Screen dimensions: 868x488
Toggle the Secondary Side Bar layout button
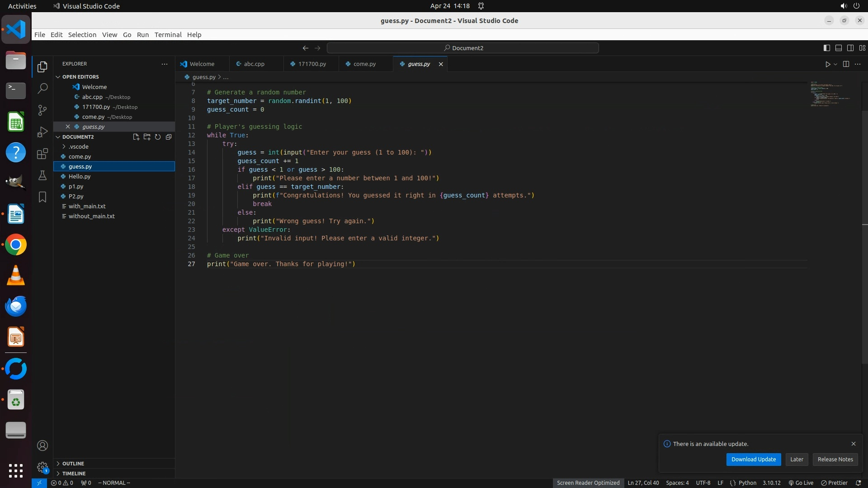click(850, 48)
